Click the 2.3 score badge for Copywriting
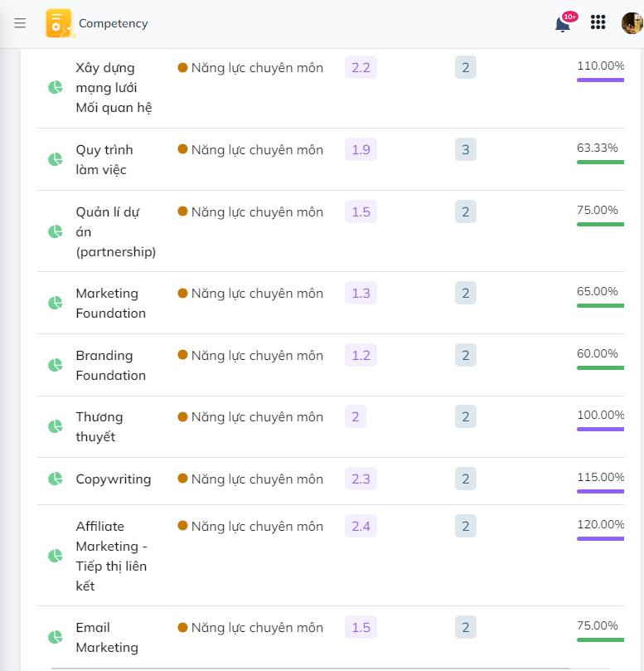Viewport: 644px width, 671px height. point(361,479)
